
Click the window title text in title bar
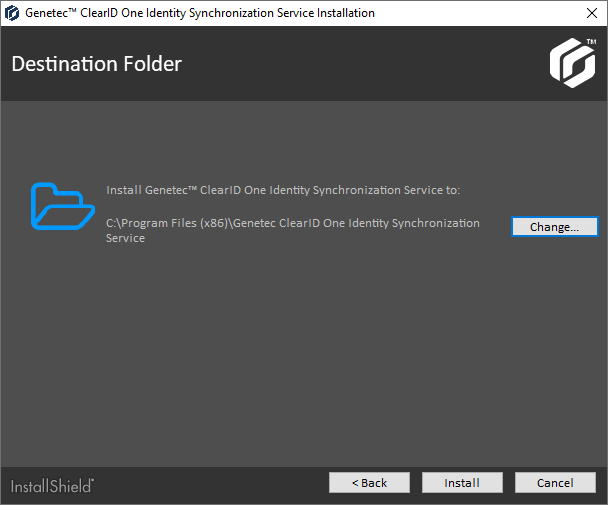(200, 13)
